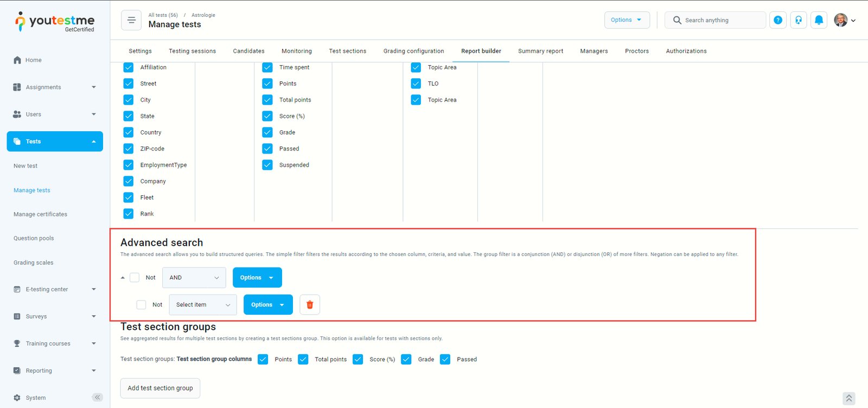Open the AND operator dropdown
Screen dimensions: 868x408
click(x=194, y=278)
